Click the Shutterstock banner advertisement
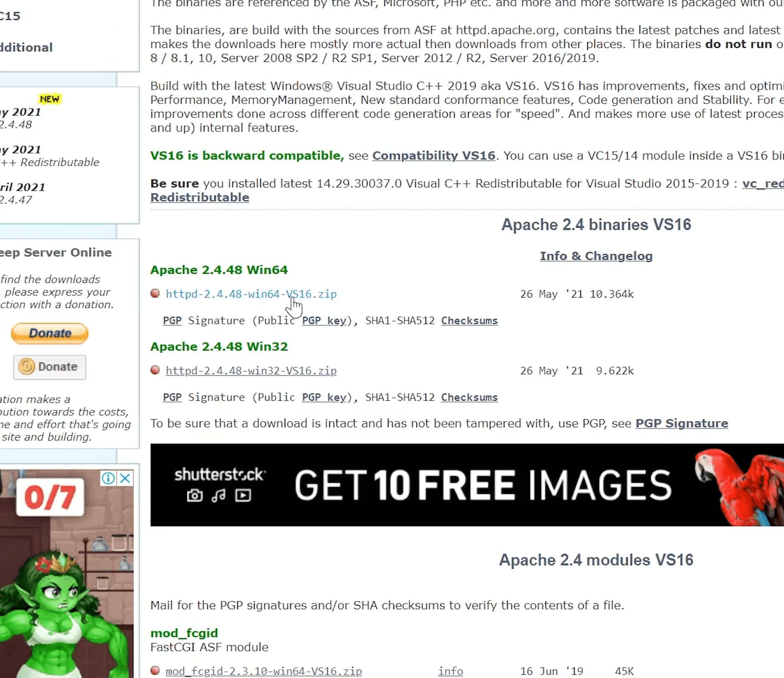This screenshot has width=784, height=678. [467, 485]
